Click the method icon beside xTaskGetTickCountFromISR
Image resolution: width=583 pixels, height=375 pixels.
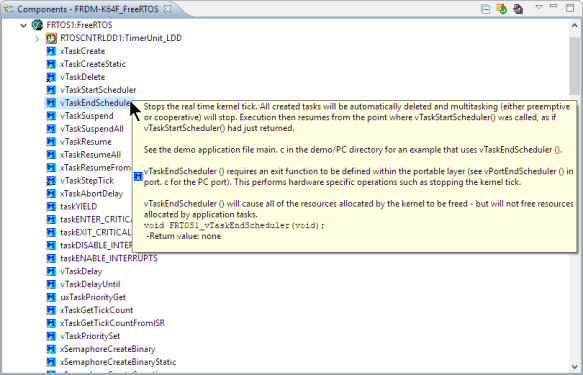click(x=51, y=323)
